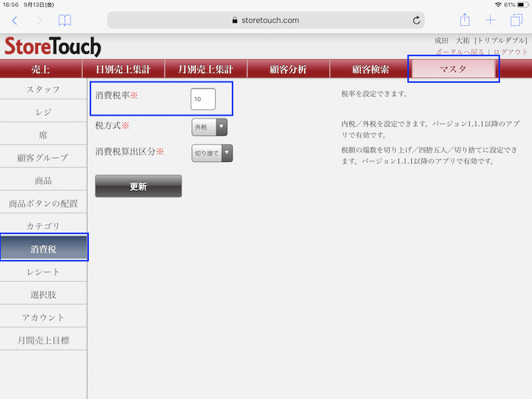Open the Safari share sheet icon

(x=465, y=21)
